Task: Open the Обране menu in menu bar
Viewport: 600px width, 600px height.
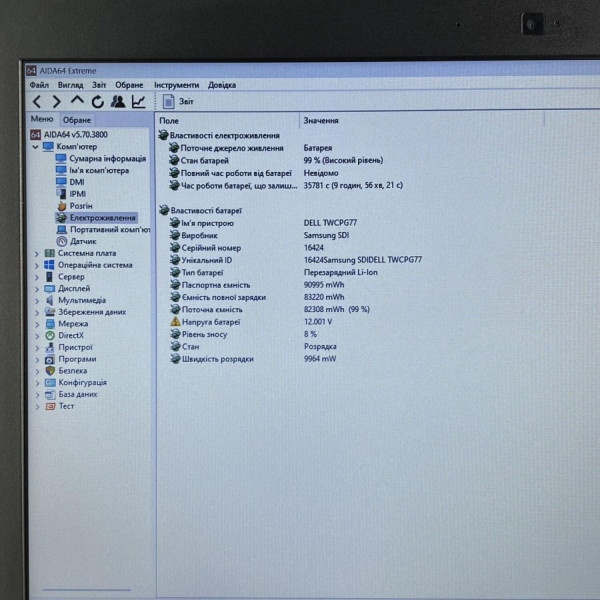Action: (x=129, y=85)
